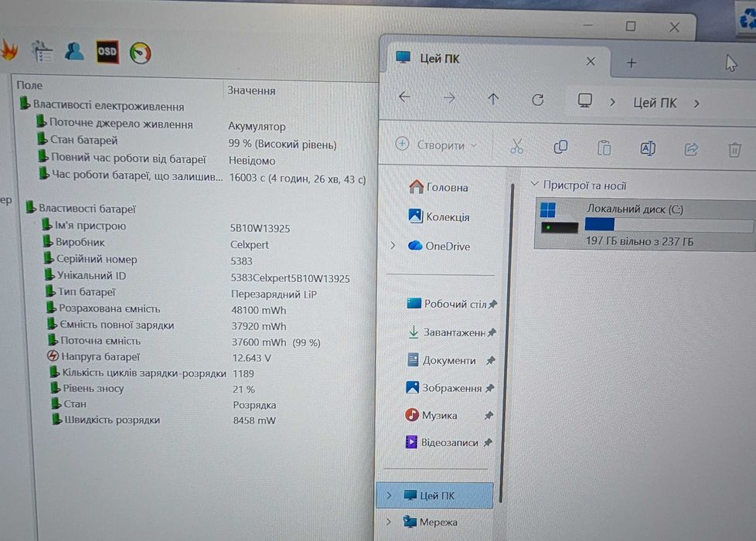Click chevron before 'Цей ПК' in address bar

click(x=612, y=102)
